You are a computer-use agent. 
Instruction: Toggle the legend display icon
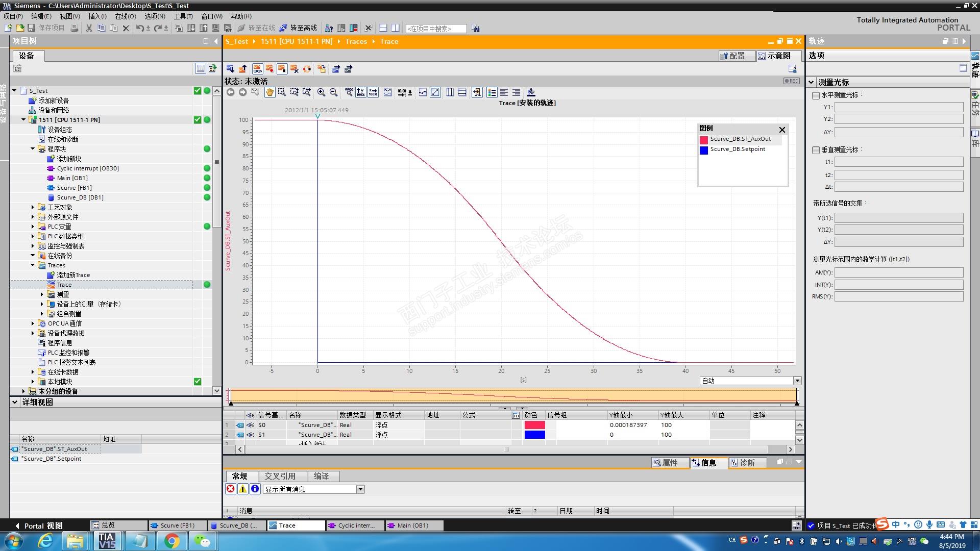492,92
